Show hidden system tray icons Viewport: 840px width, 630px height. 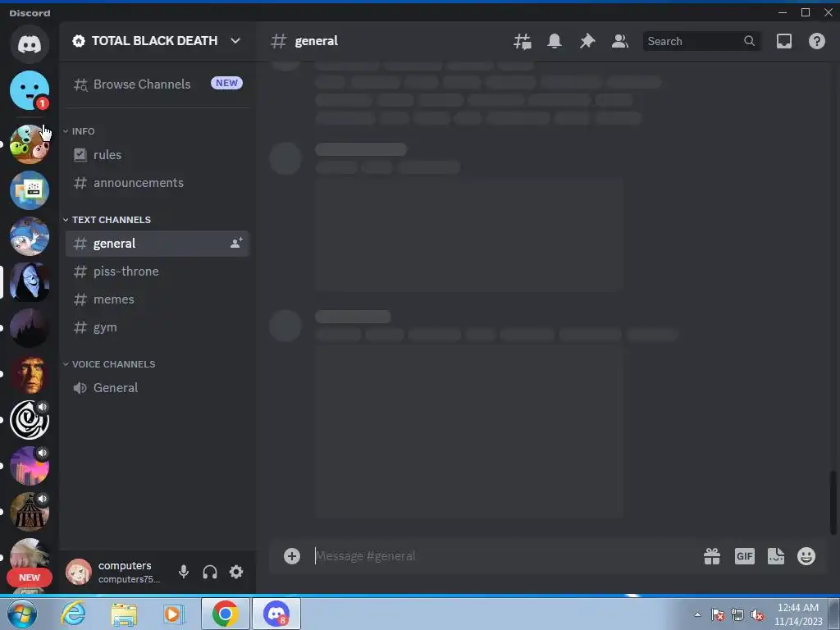(x=697, y=614)
